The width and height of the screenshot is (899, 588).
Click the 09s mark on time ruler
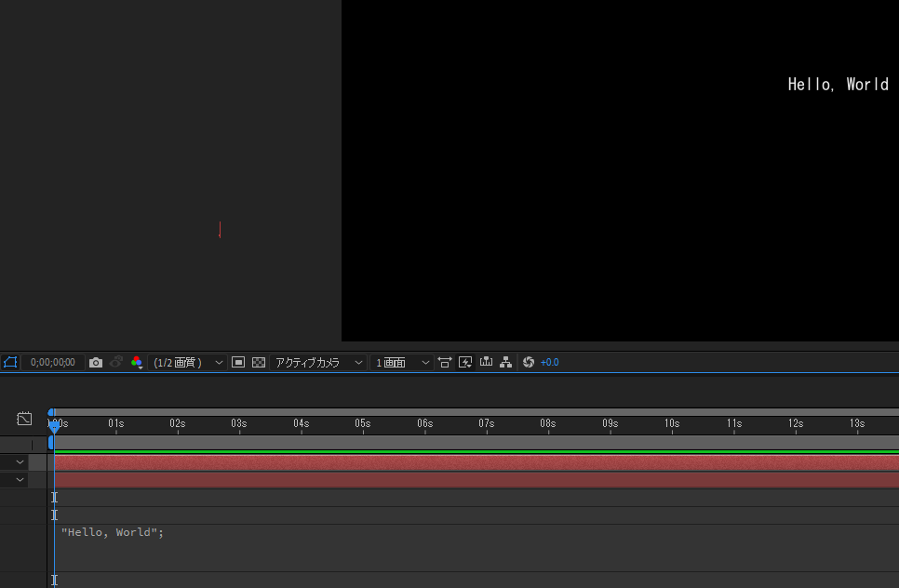[x=611, y=423]
